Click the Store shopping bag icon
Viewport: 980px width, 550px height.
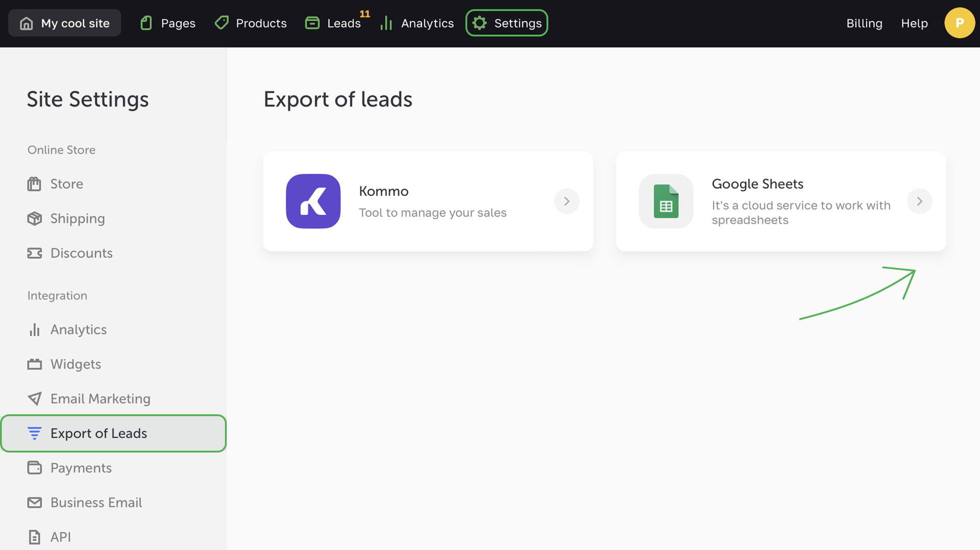tap(34, 184)
